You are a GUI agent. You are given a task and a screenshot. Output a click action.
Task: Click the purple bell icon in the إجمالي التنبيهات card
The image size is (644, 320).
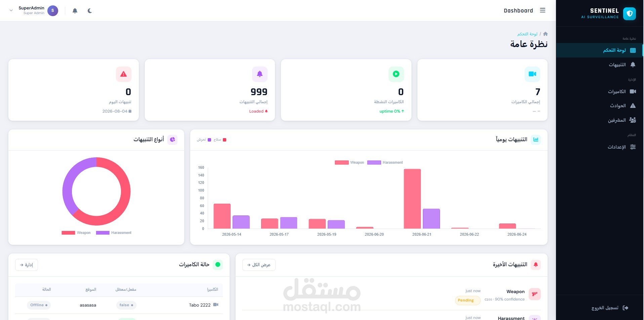click(x=260, y=74)
